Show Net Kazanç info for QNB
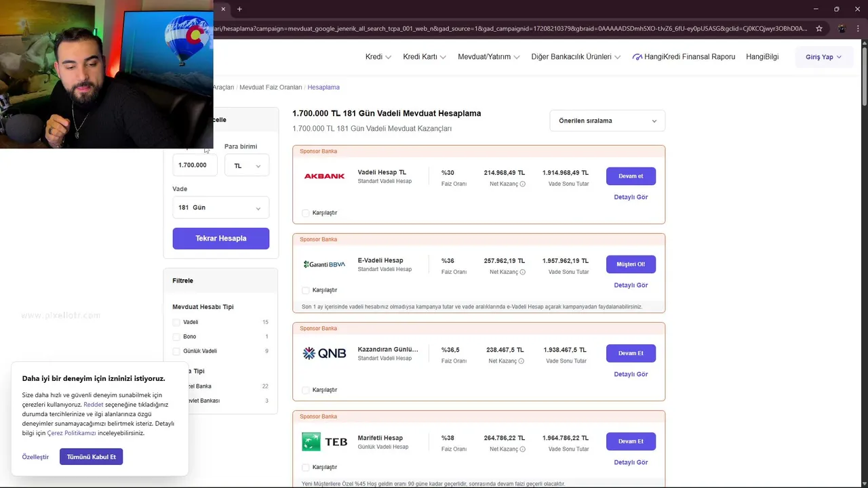The height and width of the screenshot is (488, 868). click(x=521, y=361)
